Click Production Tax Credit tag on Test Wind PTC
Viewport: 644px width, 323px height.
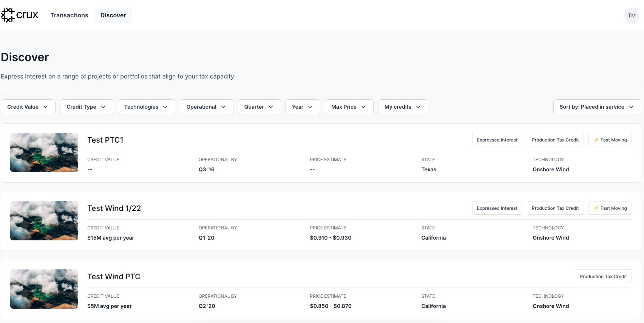603,277
